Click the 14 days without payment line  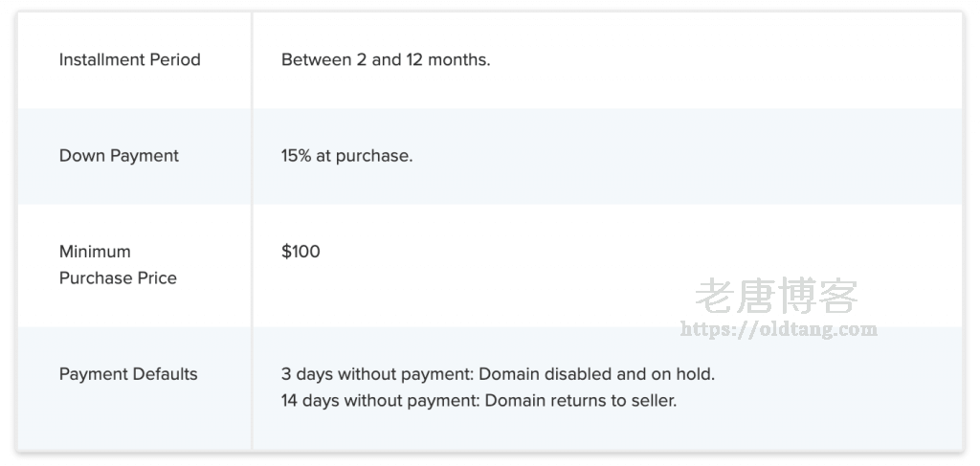pos(479,400)
